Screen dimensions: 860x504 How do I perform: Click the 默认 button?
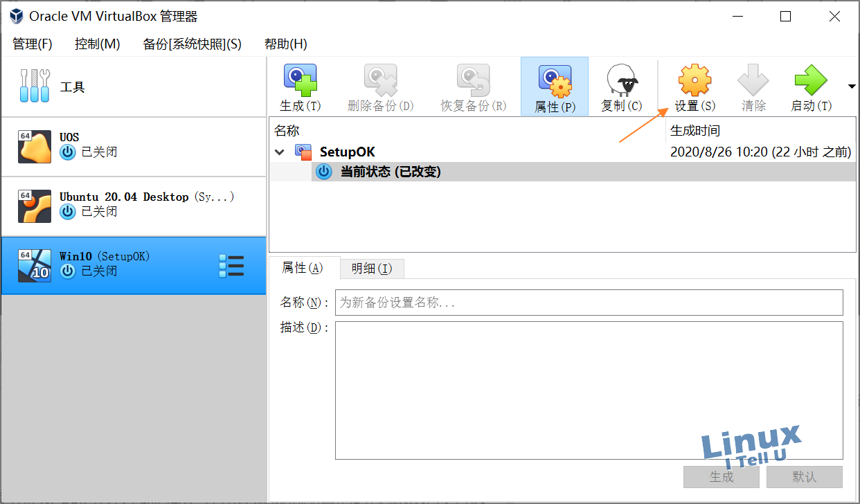tap(805, 477)
